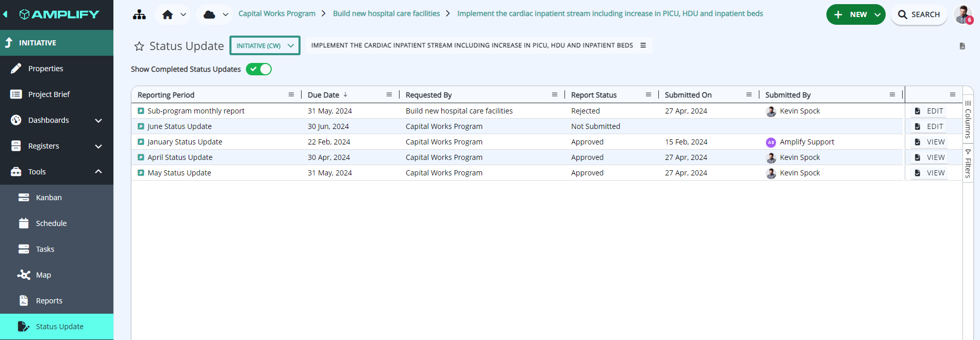Click May Status Update row icon

click(x=141, y=173)
